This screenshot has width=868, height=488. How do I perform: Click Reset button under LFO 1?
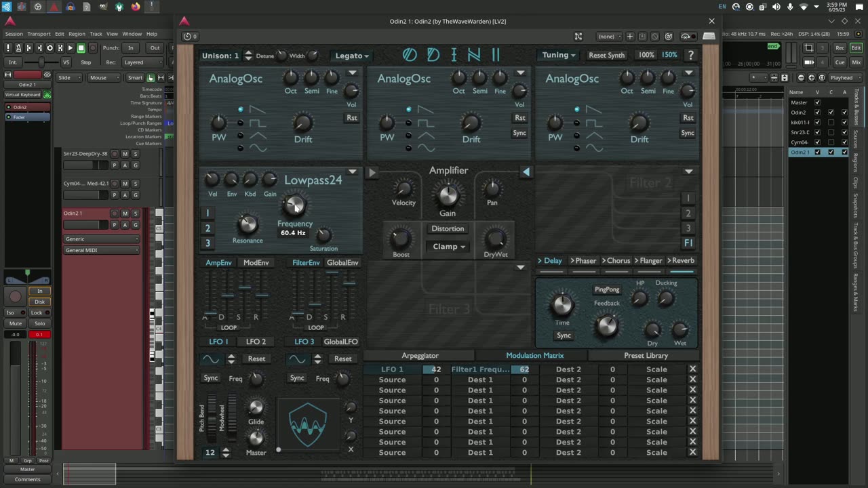click(x=256, y=359)
